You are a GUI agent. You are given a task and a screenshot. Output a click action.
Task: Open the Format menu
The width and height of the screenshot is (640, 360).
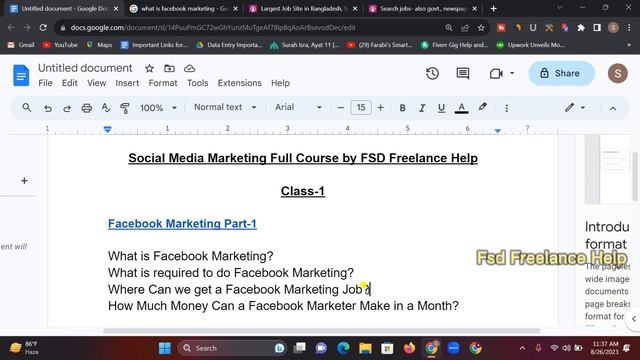tap(163, 83)
